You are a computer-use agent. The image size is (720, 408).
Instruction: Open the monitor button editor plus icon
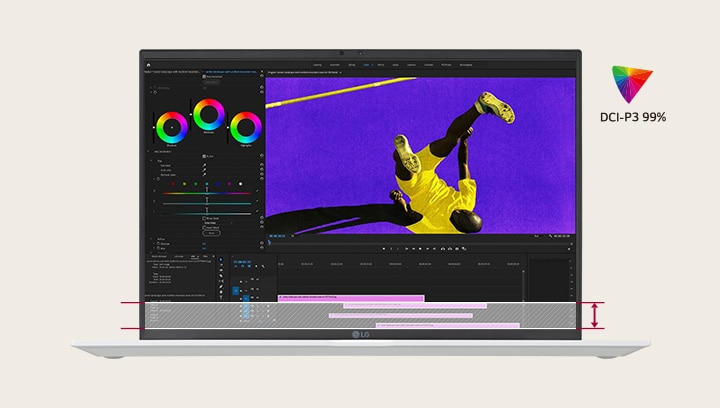point(569,249)
